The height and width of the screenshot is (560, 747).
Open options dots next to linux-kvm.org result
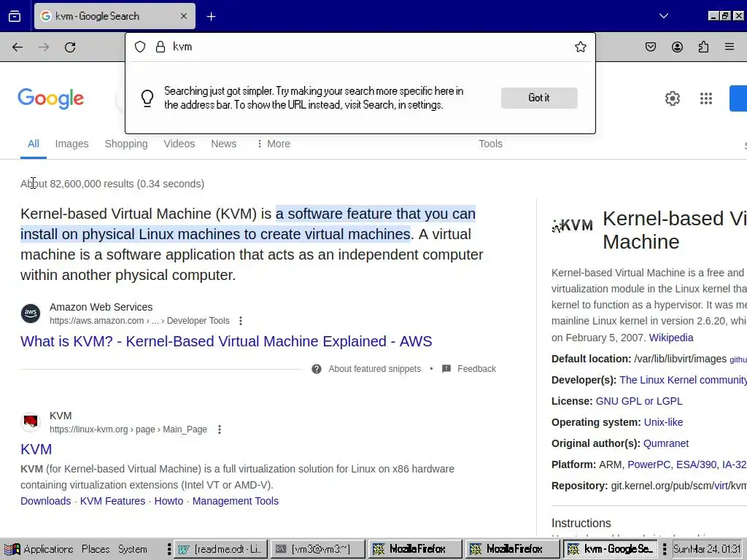tap(219, 429)
